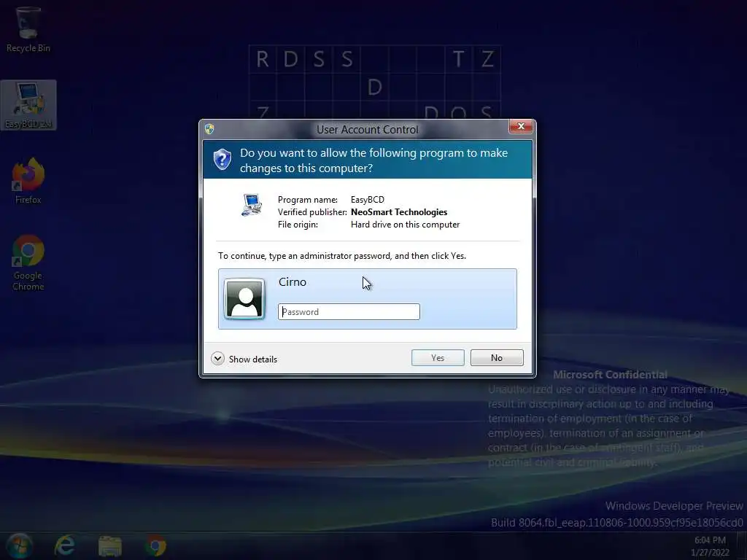Screen dimensions: 747x560
Task: Click the UAC question shield icon
Action: (x=222, y=160)
